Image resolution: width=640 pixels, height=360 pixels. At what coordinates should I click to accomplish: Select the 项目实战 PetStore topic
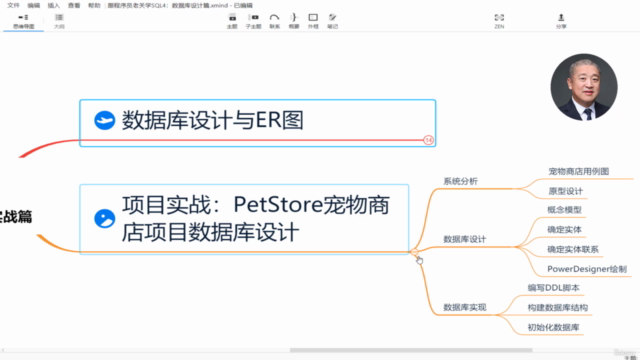pyautogui.click(x=244, y=219)
